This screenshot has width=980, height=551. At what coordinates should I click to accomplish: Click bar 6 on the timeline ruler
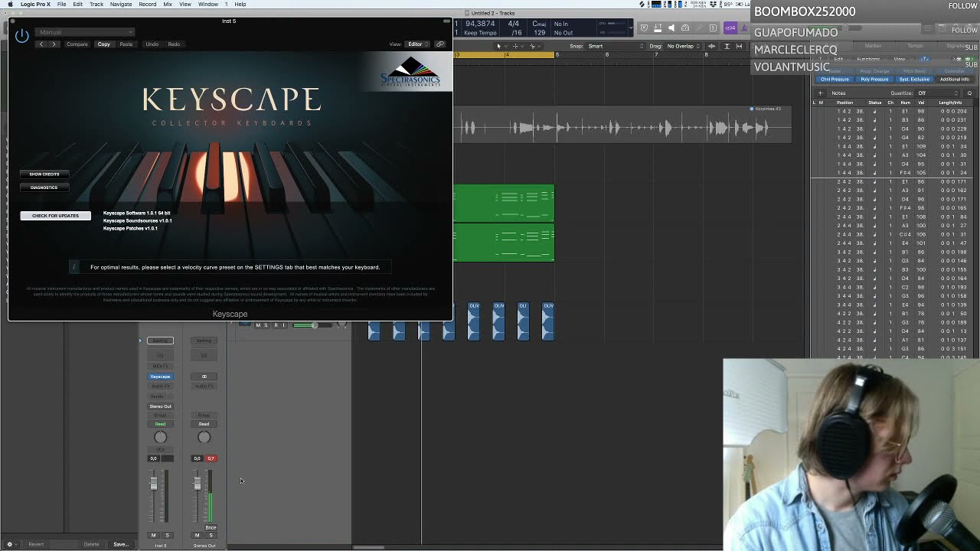[606, 55]
